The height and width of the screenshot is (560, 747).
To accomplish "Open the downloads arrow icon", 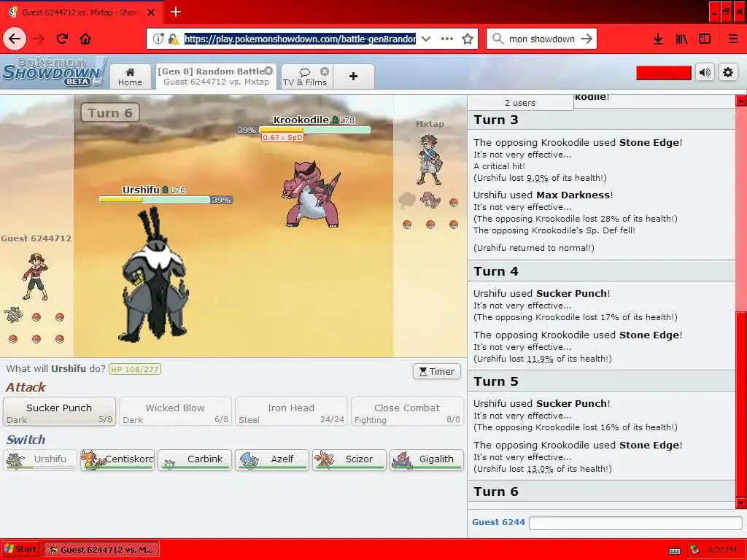I will (x=658, y=39).
